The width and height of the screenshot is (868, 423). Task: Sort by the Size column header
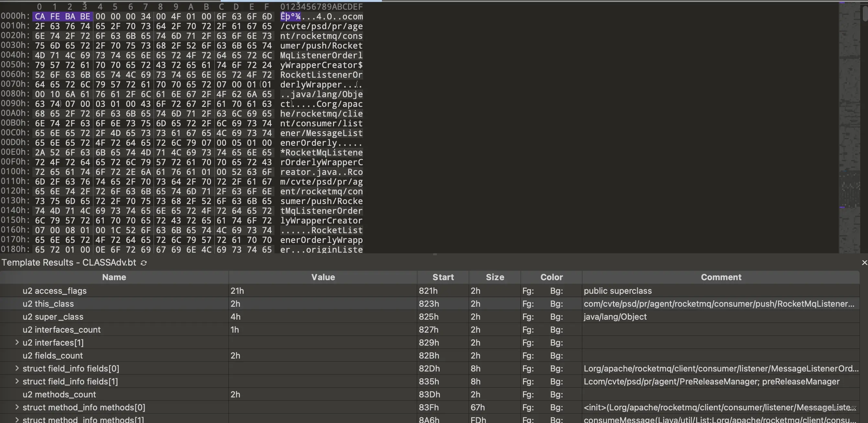(x=495, y=277)
